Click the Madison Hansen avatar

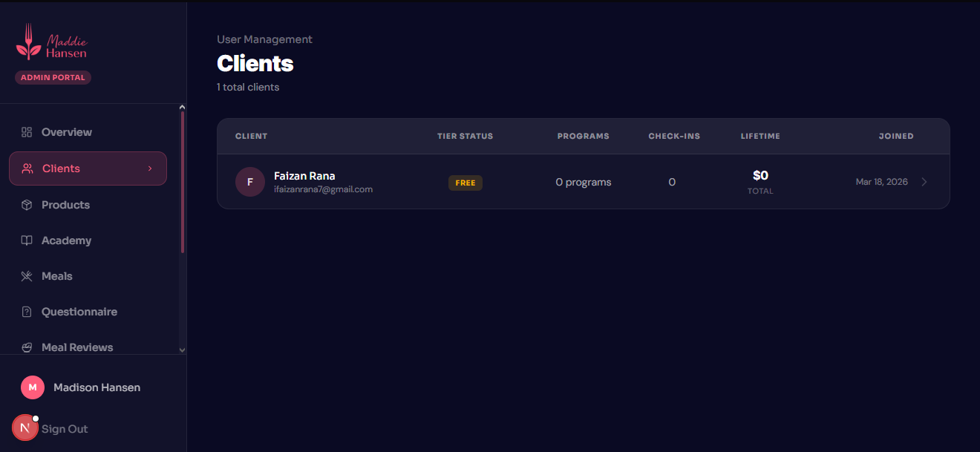33,387
